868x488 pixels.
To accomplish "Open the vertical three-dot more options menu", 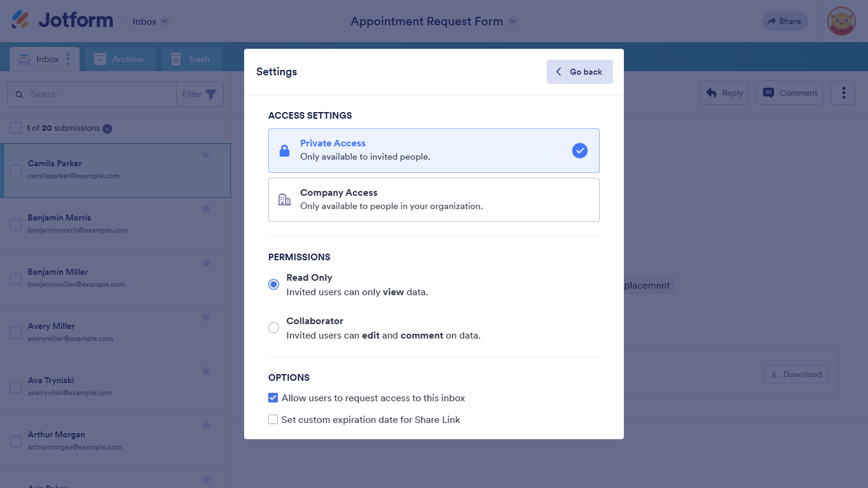I will click(x=843, y=93).
